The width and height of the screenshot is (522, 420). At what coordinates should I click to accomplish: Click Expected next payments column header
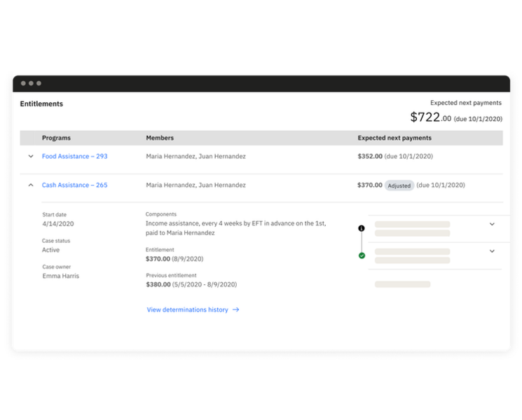(394, 138)
